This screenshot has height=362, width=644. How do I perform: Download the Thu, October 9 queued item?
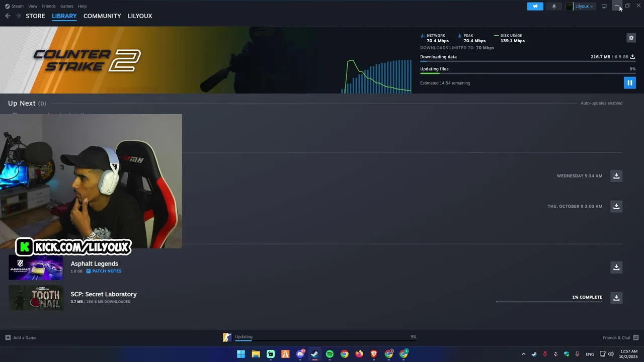click(x=616, y=206)
